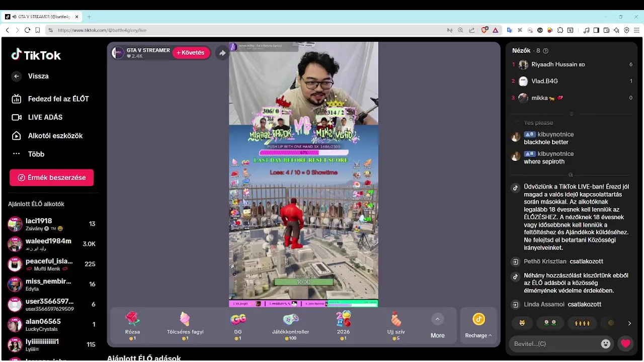The image size is (644, 362).
Task: Click the TikTok logo
Action: click(x=36, y=55)
